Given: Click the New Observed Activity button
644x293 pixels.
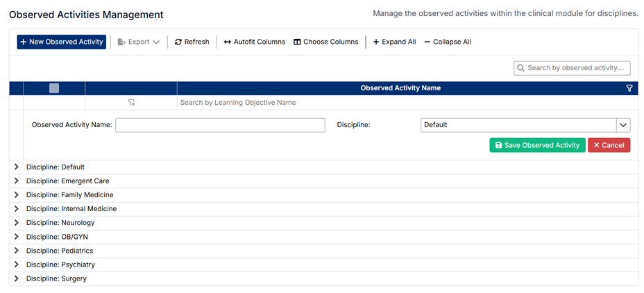Looking at the screenshot, I should 62,42.
